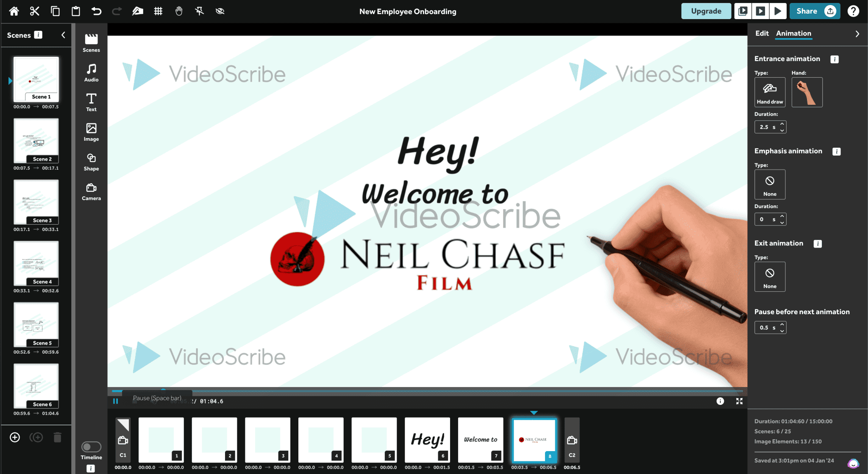Collapse the right properties panel chevron

point(857,33)
